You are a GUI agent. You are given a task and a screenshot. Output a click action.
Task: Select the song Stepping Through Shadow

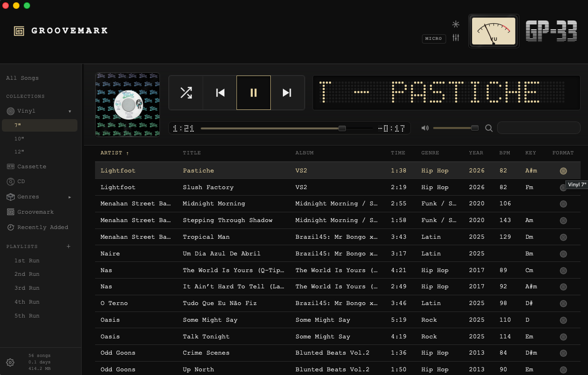(x=338, y=220)
